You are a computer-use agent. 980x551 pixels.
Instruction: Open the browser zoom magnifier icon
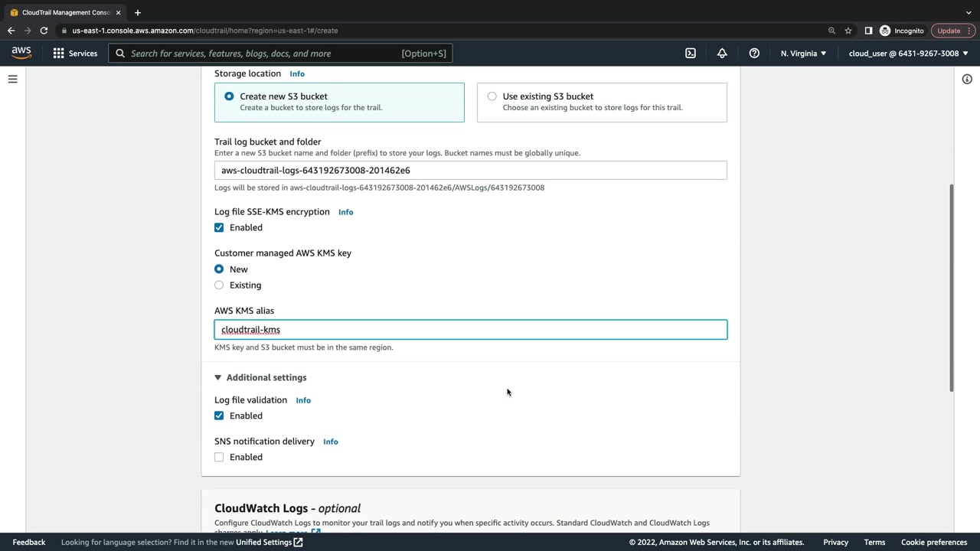point(831,31)
